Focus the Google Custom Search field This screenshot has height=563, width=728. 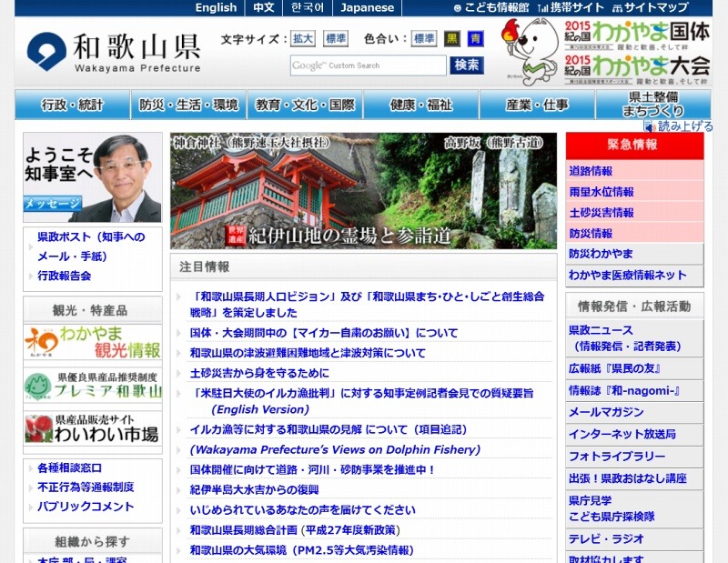click(369, 65)
